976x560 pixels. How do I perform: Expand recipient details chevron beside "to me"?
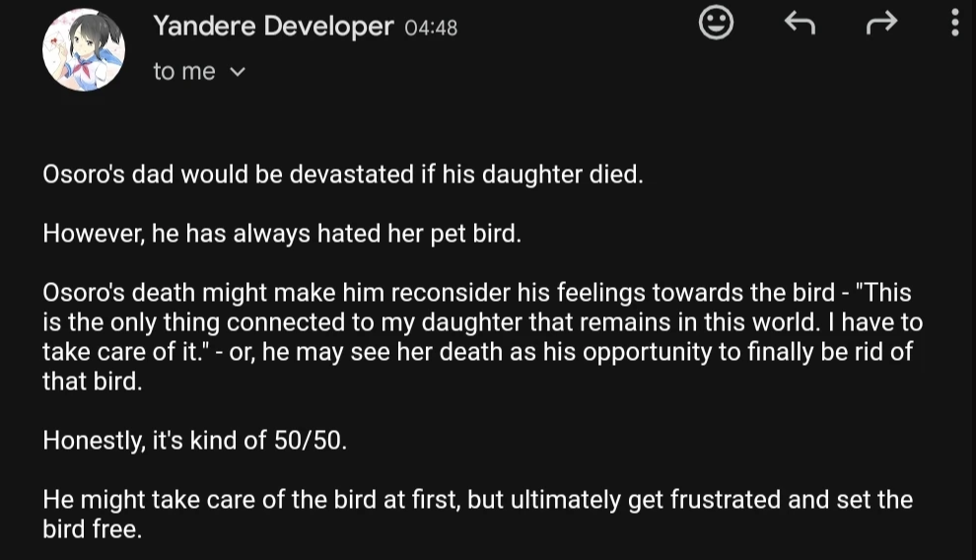click(x=237, y=72)
